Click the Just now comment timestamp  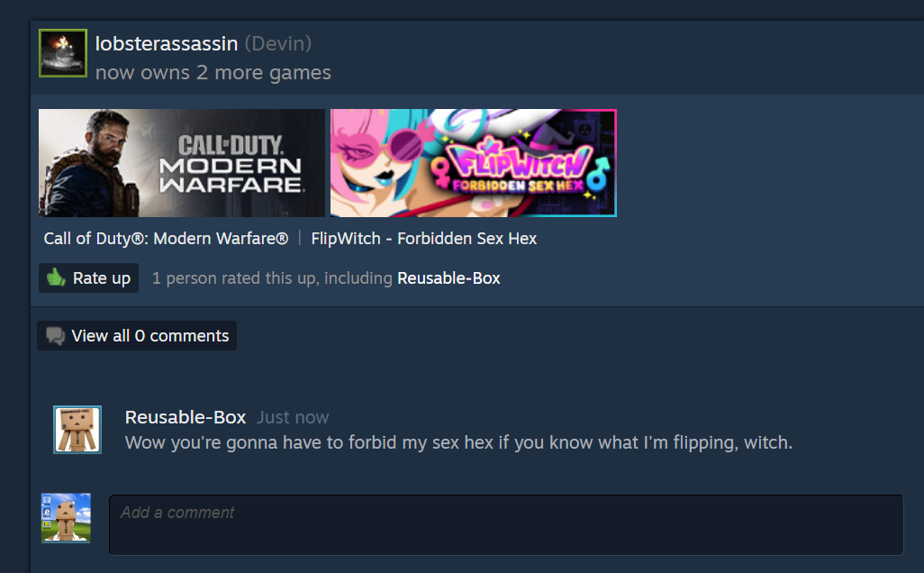pyautogui.click(x=293, y=417)
